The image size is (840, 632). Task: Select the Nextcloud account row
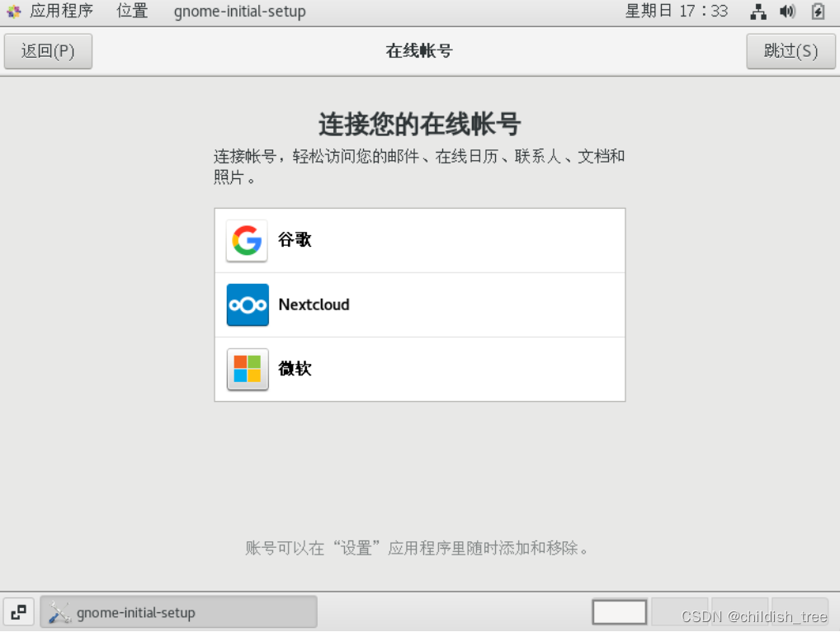pos(420,304)
